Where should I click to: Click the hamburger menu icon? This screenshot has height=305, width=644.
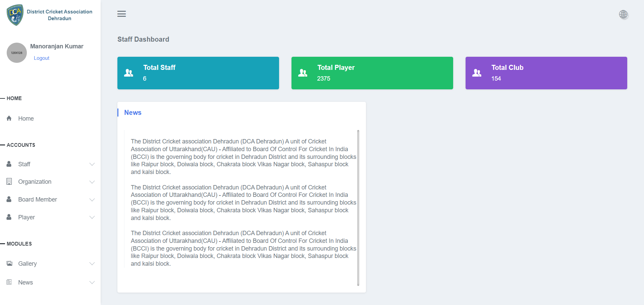point(121,14)
